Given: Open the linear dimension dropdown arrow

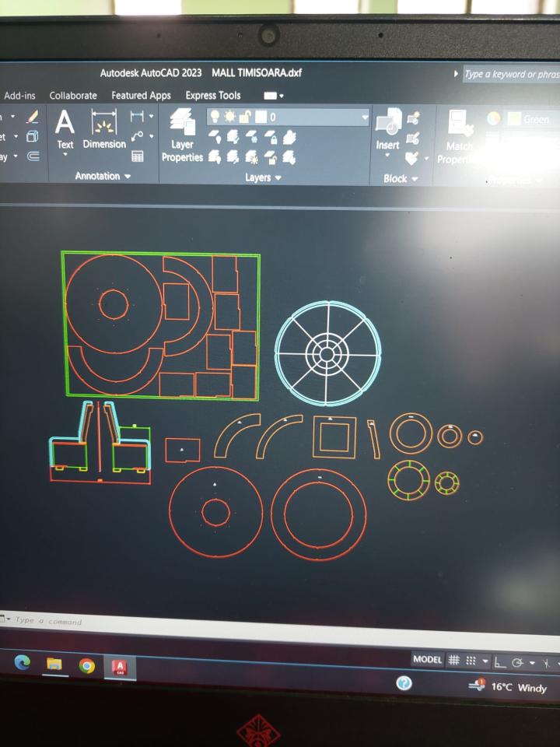Looking at the screenshot, I should tap(151, 116).
